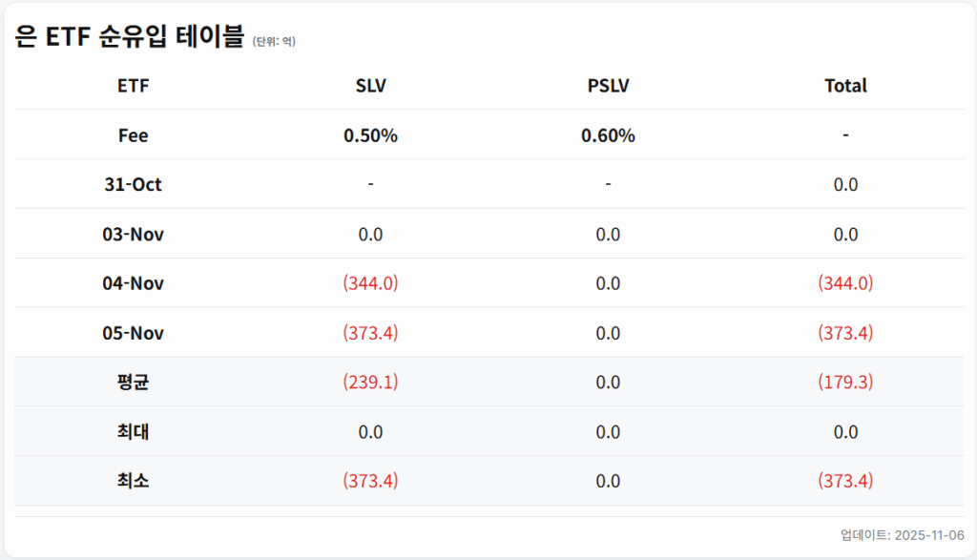The width and height of the screenshot is (977, 560).
Task: Click SLV value for 04-Nov
Action: (370, 283)
